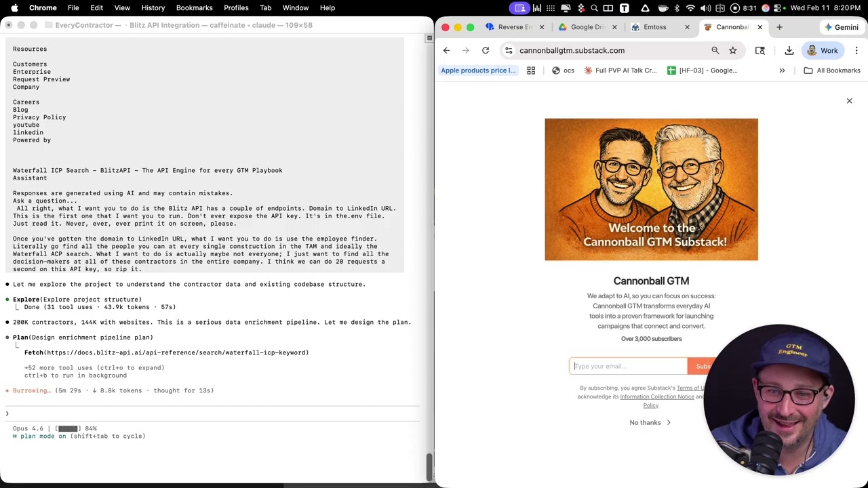Open the Information Collection Notice link

coord(657,396)
